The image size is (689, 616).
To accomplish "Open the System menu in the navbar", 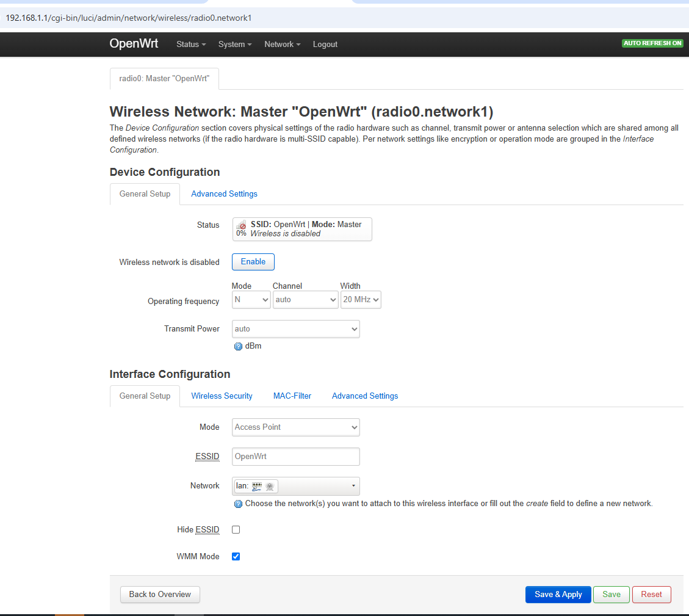I will 235,45.
